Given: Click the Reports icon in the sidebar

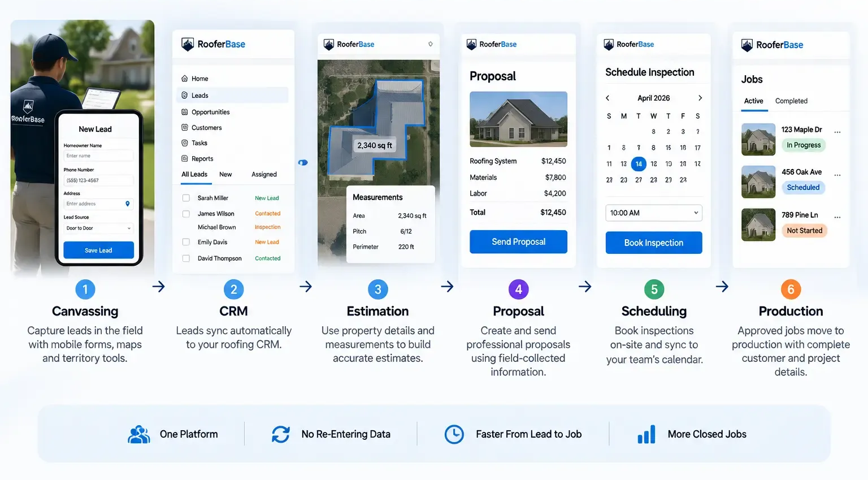Looking at the screenshot, I should coord(184,159).
